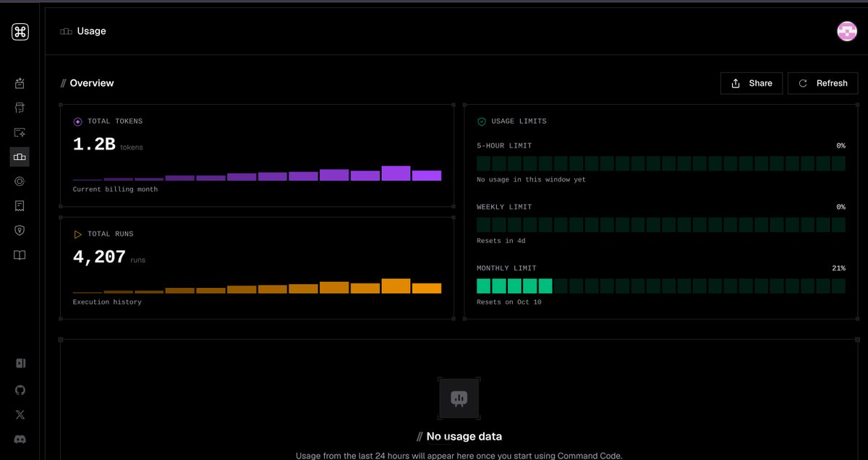Open the sidebar card-with-sparkle icon
This screenshot has height=460, width=868.
(x=20, y=133)
